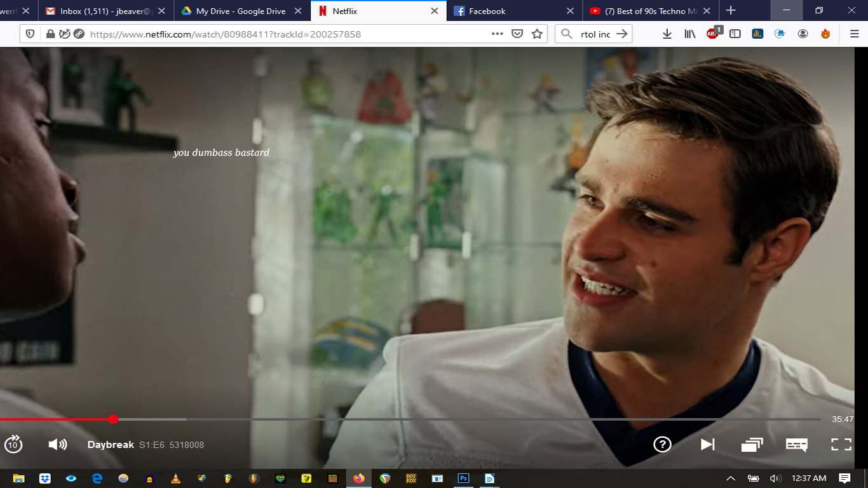The width and height of the screenshot is (868, 488).
Task: Open File Explorer from taskbar
Action: pyautogui.click(x=18, y=478)
